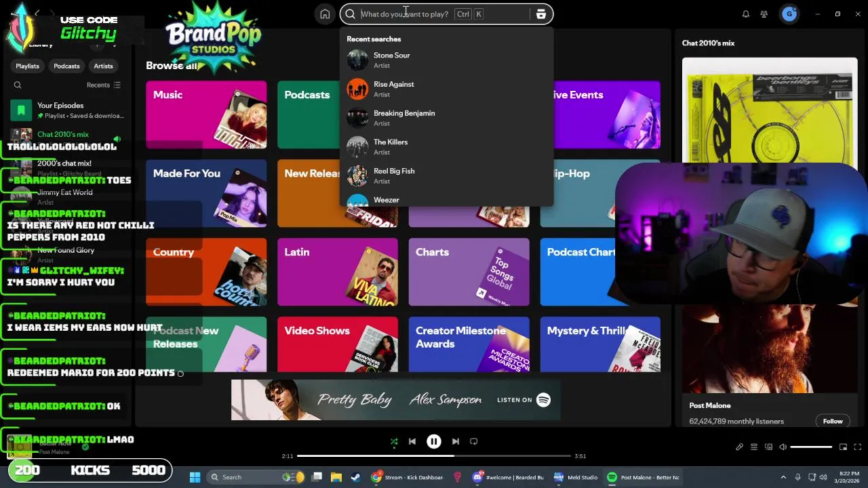The height and width of the screenshot is (488, 868).
Task: Enter full screen player mode
Action: 857,447
